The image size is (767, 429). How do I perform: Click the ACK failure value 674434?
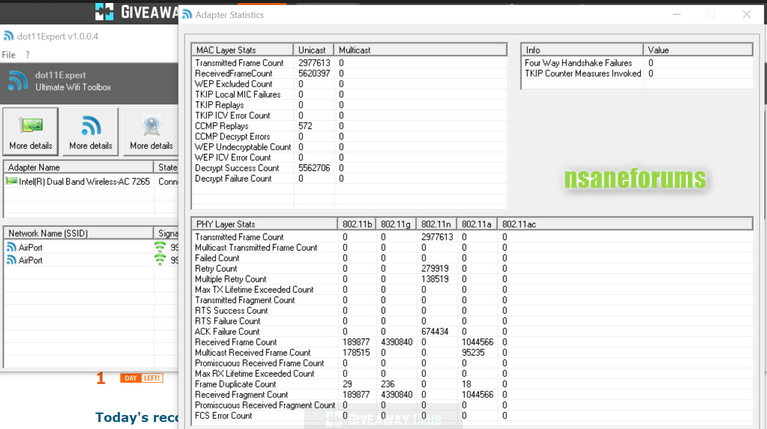[435, 332]
